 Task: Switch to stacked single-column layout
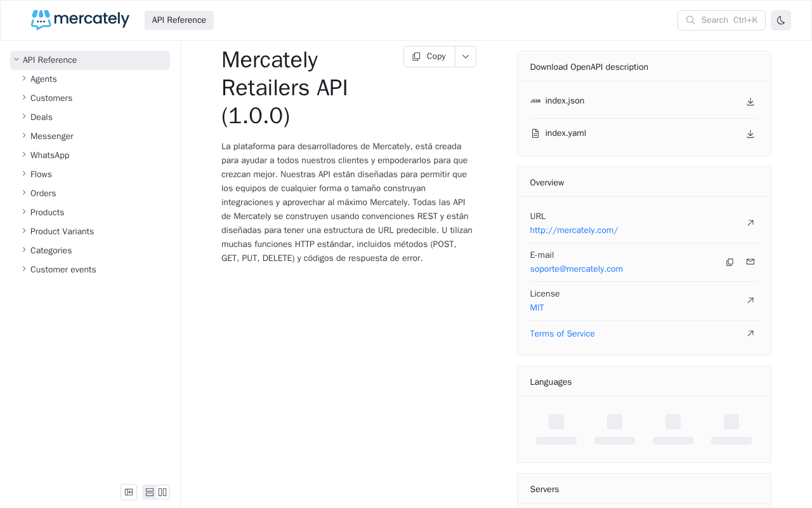point(150,492)
